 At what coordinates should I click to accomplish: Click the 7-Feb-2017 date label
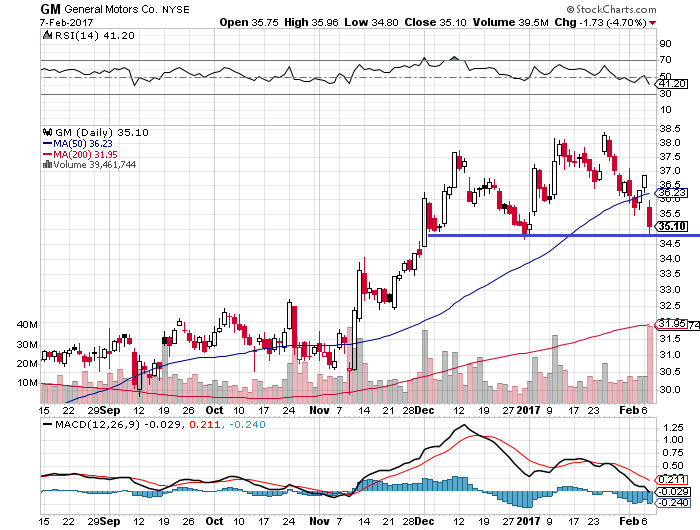pyautogui.click(x=67, y=22)
